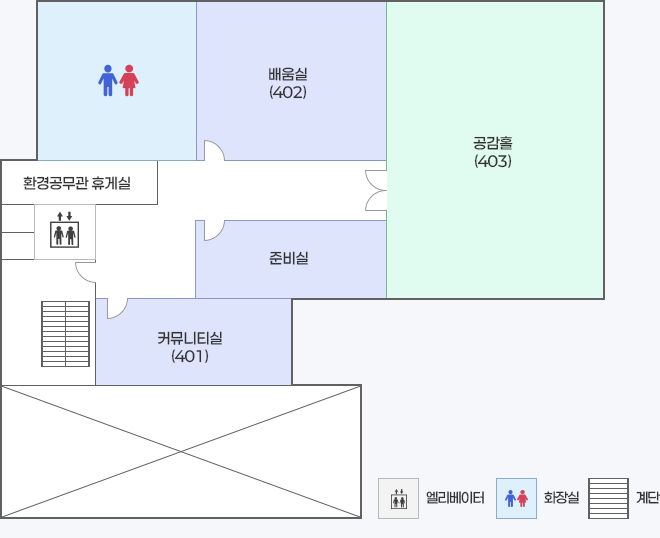Click the restroom icon in the legend
The image size is (660, 538).
(x=516, y=498)
